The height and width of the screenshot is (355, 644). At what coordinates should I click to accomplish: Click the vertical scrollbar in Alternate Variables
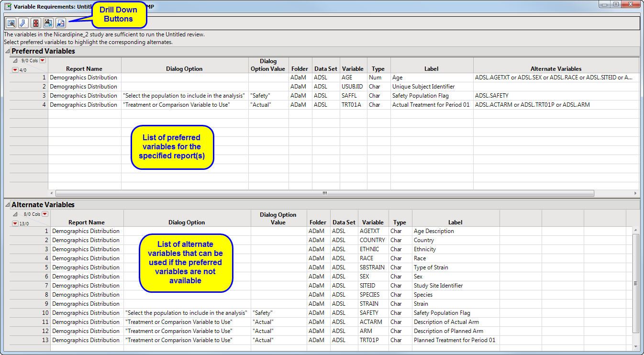click(x=636, y=268)
